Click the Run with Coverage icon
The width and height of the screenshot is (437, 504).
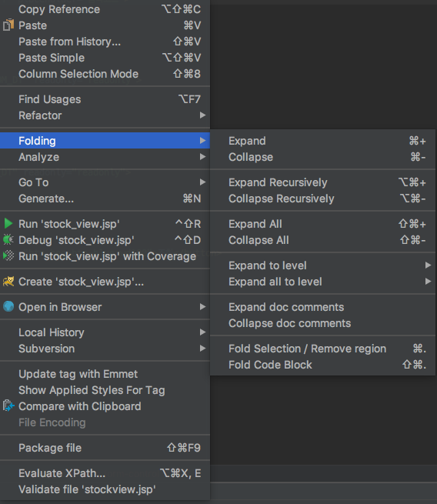[x=8, y=256]
